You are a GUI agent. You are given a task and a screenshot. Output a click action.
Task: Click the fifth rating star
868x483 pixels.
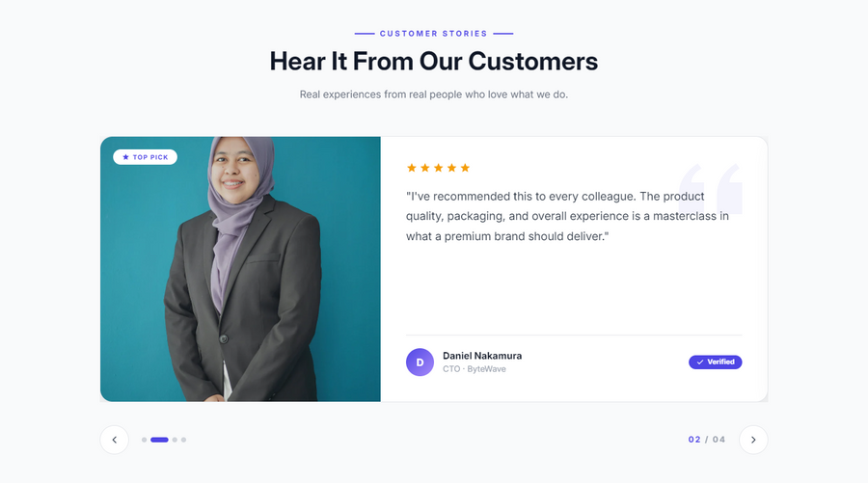pyautogui.click(x=465, y=168)
